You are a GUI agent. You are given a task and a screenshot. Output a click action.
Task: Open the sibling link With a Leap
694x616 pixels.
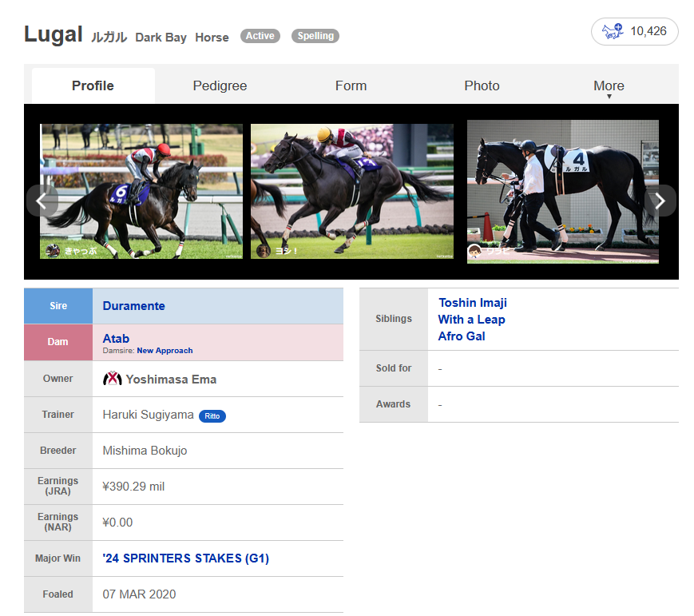click(x=471, y=320)
